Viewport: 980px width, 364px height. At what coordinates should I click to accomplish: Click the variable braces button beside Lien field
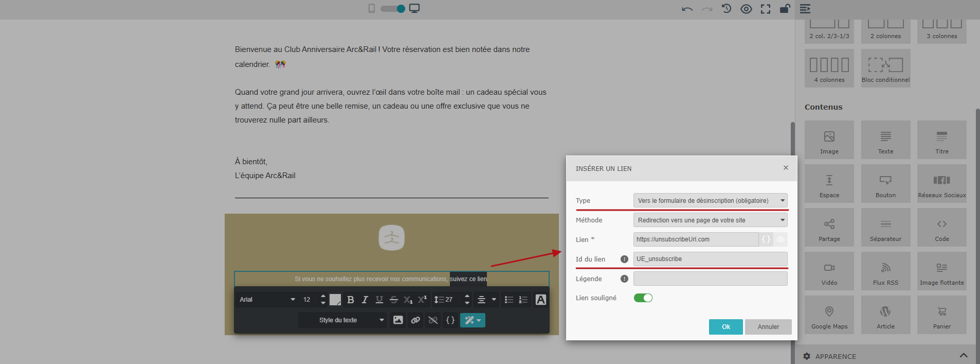pyautogui.click(x=766, y=239)
